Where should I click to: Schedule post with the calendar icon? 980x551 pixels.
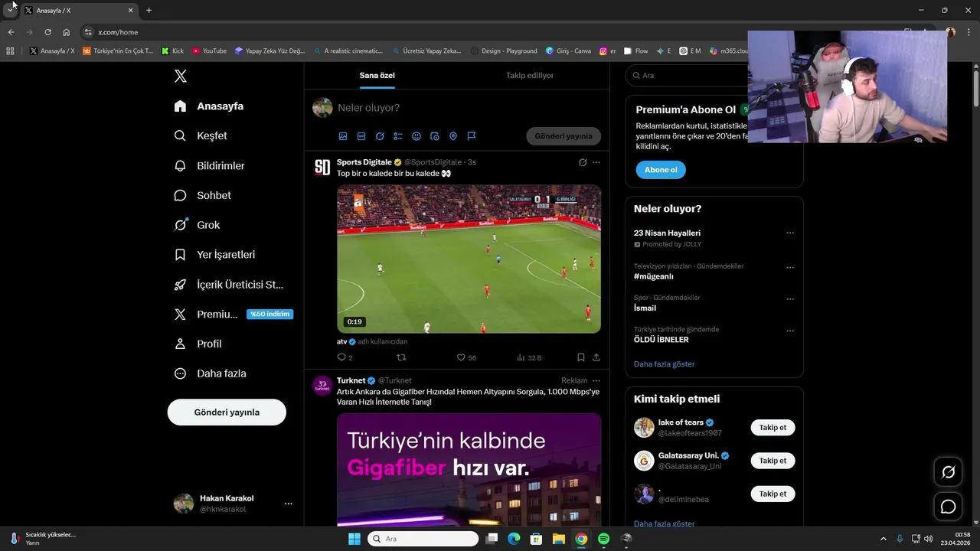tap(435, 136)
